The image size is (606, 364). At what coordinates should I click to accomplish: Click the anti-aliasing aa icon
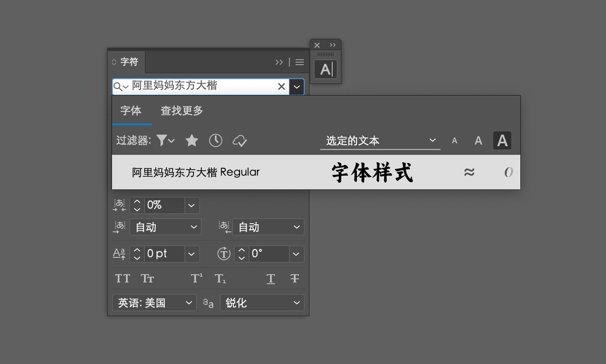[208, 303]
